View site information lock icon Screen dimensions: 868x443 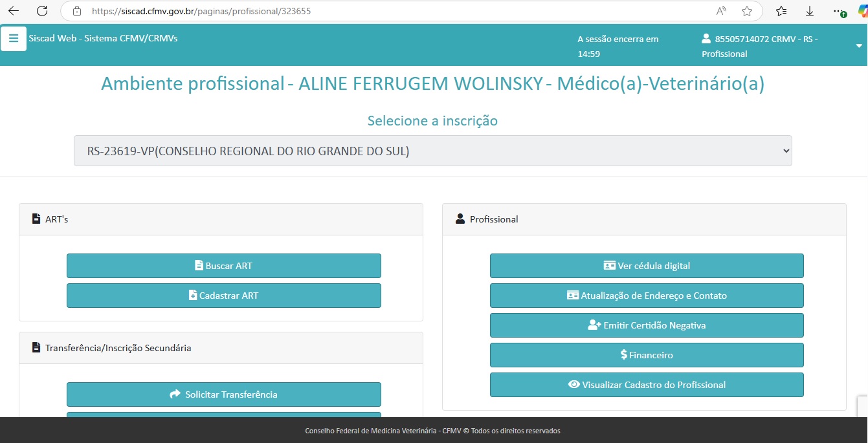(77, 11)
